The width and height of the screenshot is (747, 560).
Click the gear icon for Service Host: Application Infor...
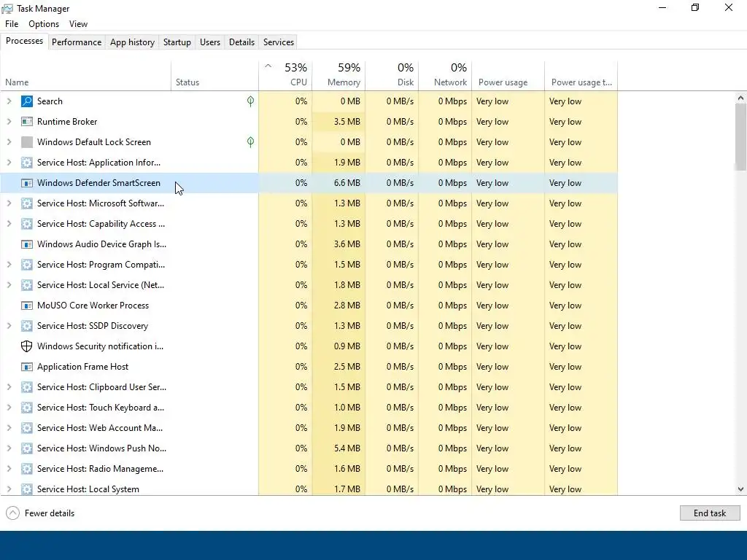click(27, 163)
